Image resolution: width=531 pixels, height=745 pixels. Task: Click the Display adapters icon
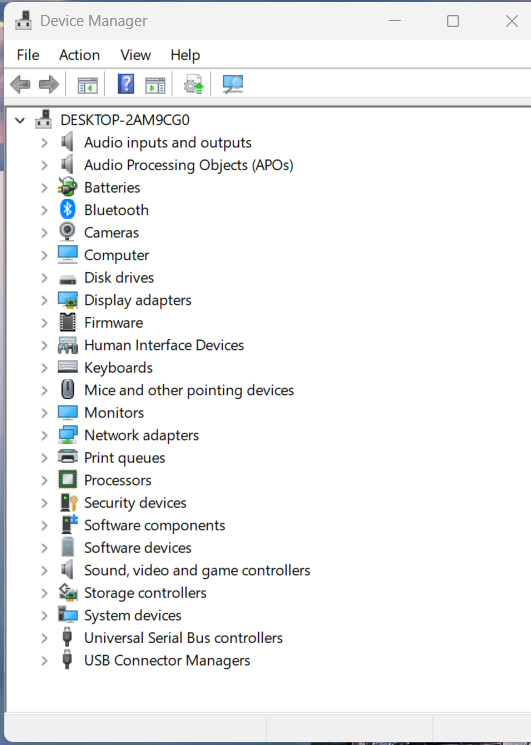pyautogui.click(x=67, y=300)
